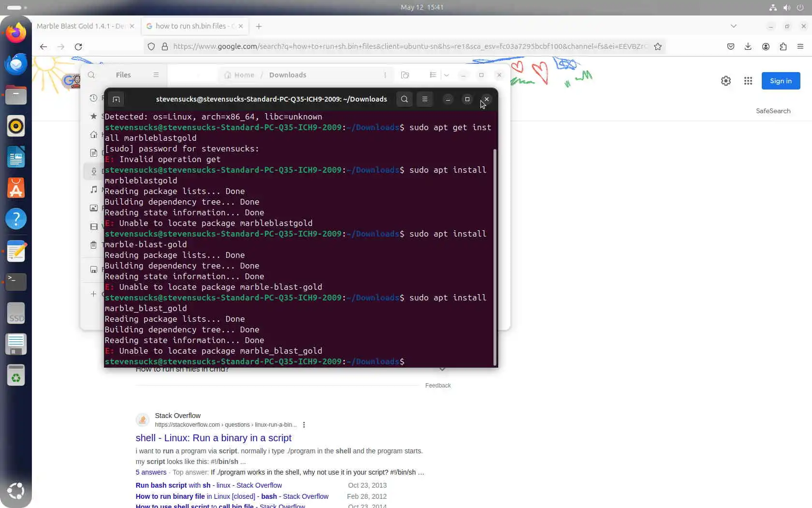Open the '5 answers' link
The width and height of the screenshot is (812, 508).
151,472
